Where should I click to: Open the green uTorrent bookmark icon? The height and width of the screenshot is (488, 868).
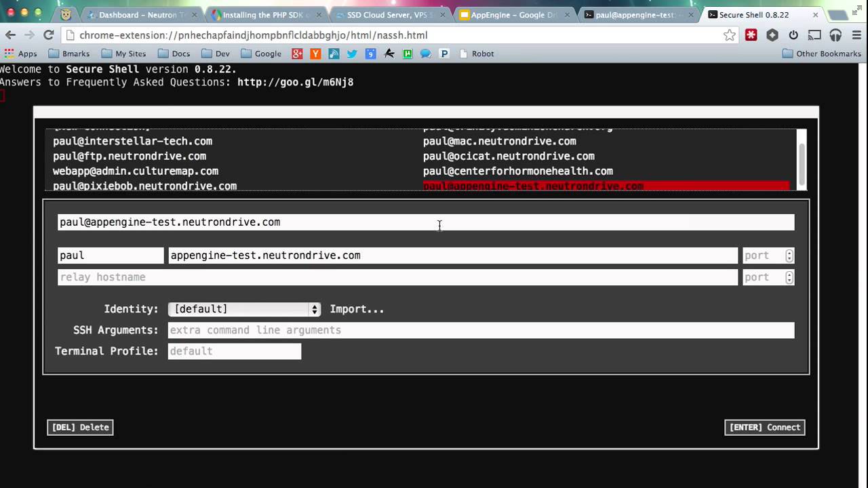point(408,54)
